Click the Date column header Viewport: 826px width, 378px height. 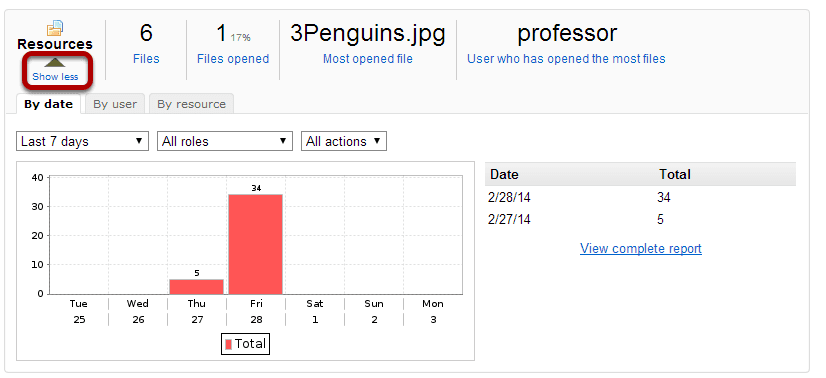tap(504, 174)
